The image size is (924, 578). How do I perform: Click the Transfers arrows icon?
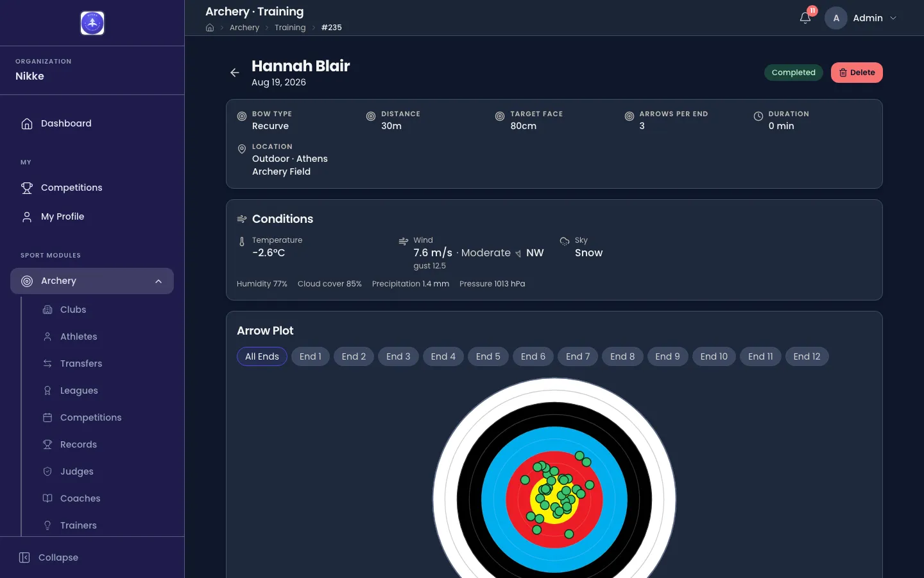pyautogui.click(x=47, y=363)
